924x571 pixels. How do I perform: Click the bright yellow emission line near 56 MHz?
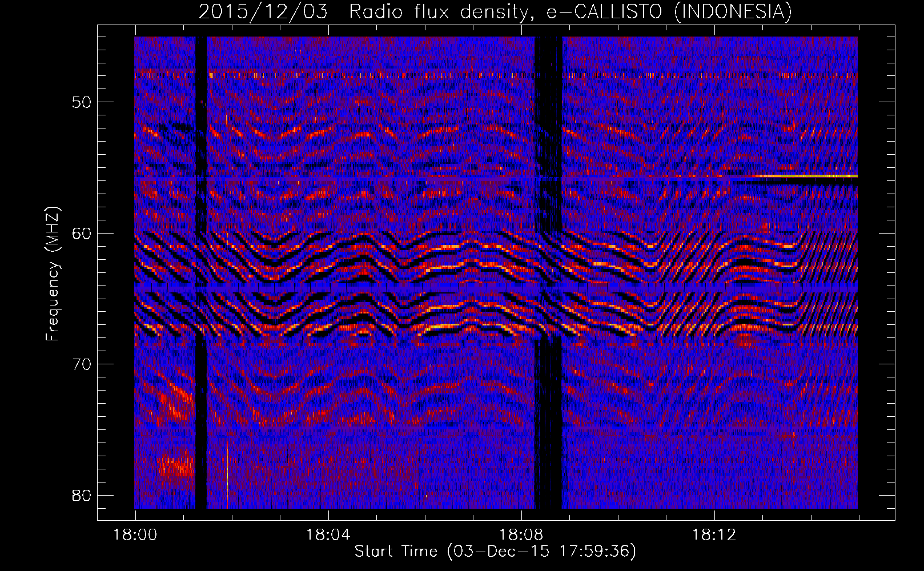pos(805,176)
